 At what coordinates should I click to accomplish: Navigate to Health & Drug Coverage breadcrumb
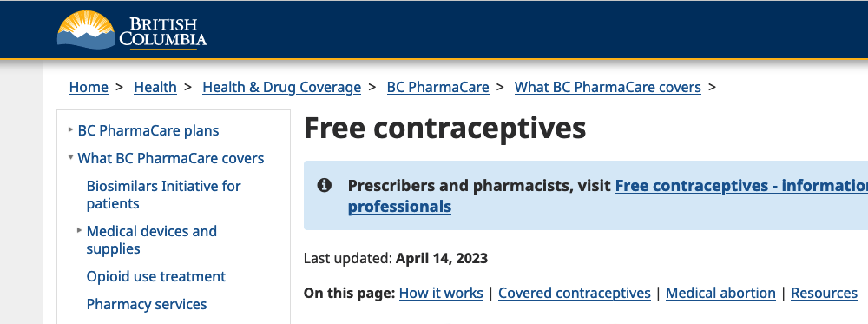(x=282, y=87)
